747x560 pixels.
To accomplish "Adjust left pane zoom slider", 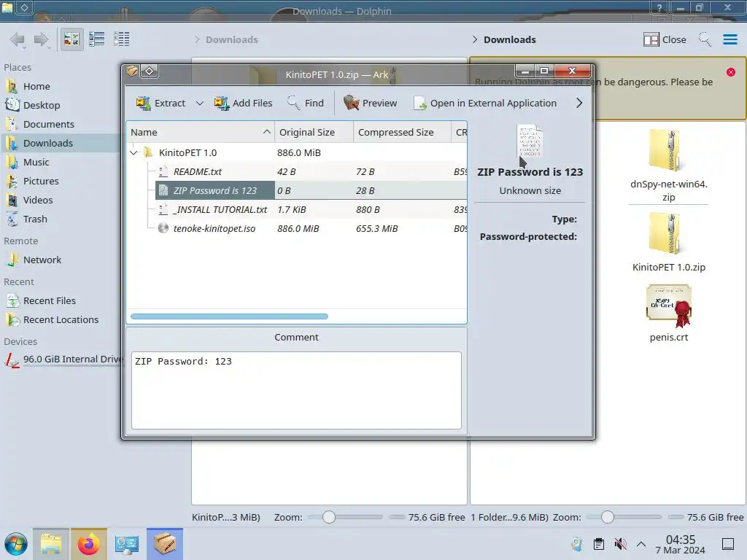I will point(329,517).
